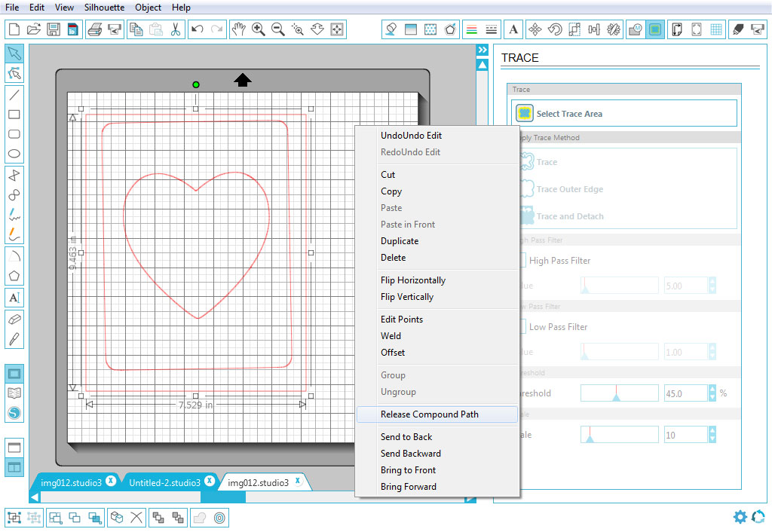The image size is (772, 532).
Task: Click the Zoom In magnifier
Action: click(258, 29)
